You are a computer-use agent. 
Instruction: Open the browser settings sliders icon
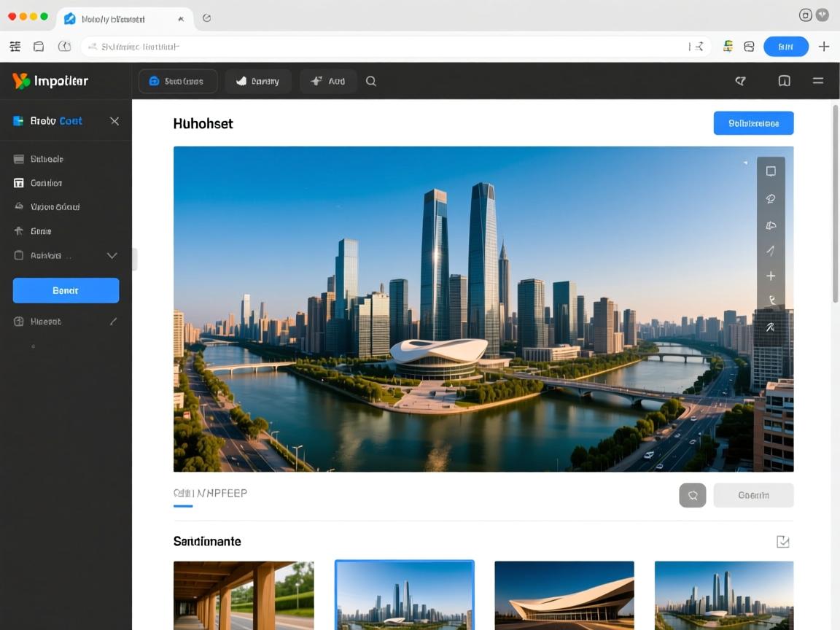click(x=15, y=47)
